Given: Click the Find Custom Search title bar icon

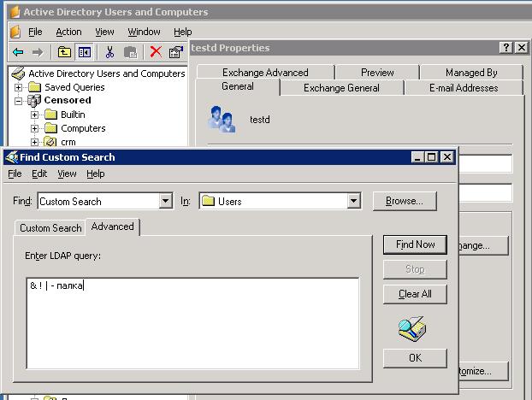Looking at the screenshot, I should (12, 157).
